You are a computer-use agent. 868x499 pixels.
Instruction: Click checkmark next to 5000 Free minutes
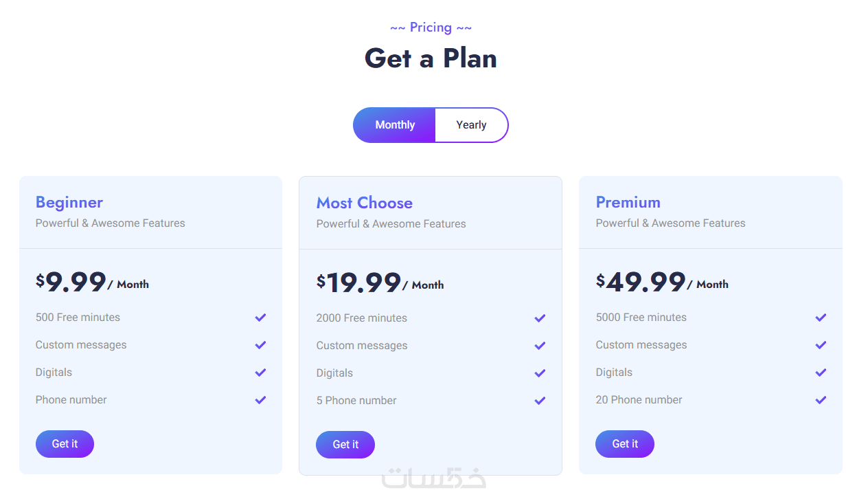(821, 318)
